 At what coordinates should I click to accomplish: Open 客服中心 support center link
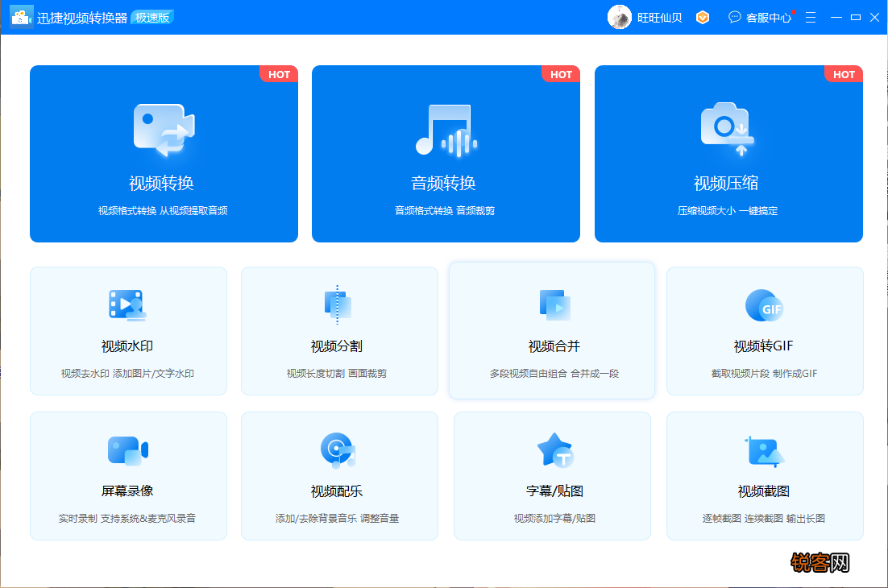(x=768, y=18)
